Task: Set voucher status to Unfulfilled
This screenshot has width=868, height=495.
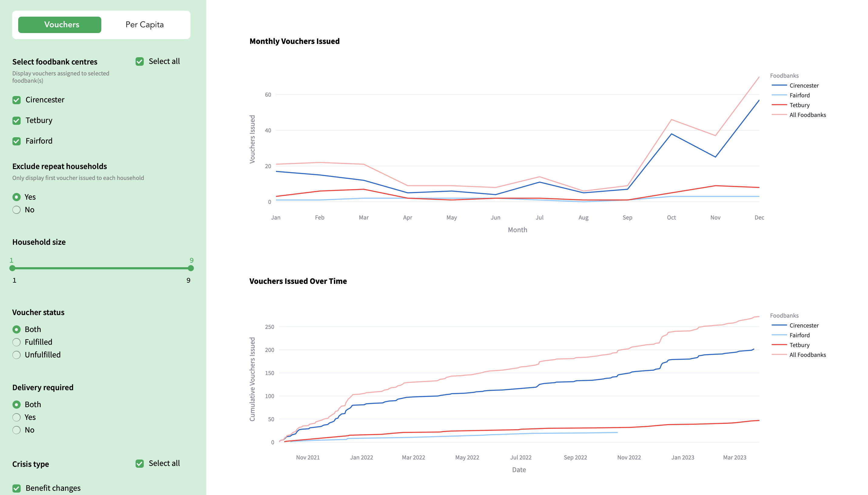Action: tap(16, 355)
